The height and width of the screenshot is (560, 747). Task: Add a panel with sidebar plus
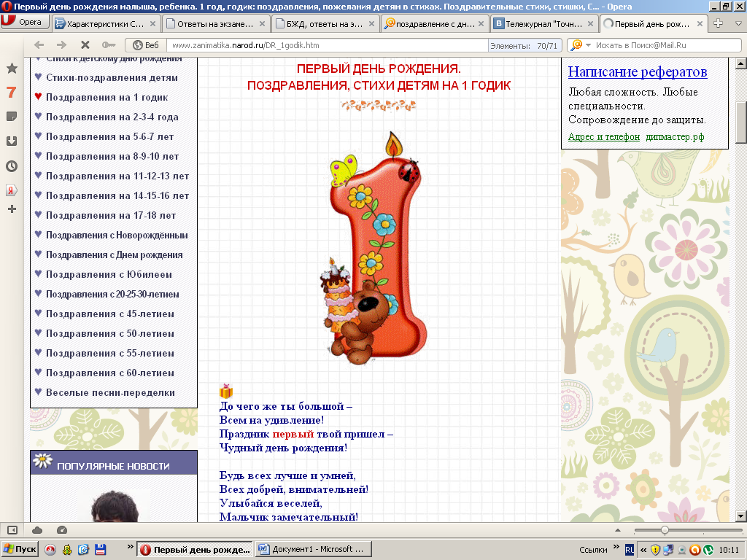12,209
